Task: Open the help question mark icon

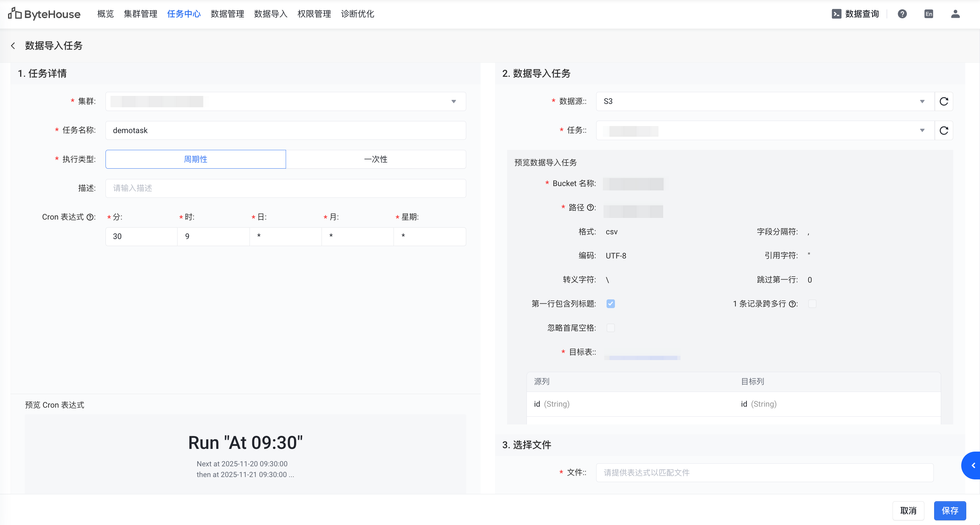Action: coord(902,14)
